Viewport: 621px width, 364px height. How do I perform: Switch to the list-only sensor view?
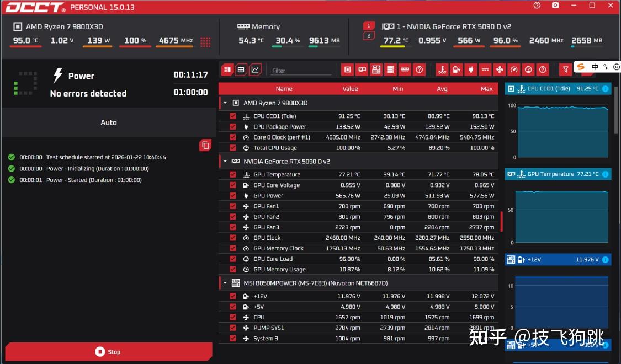pyautogui.click(x=227, y=69)
